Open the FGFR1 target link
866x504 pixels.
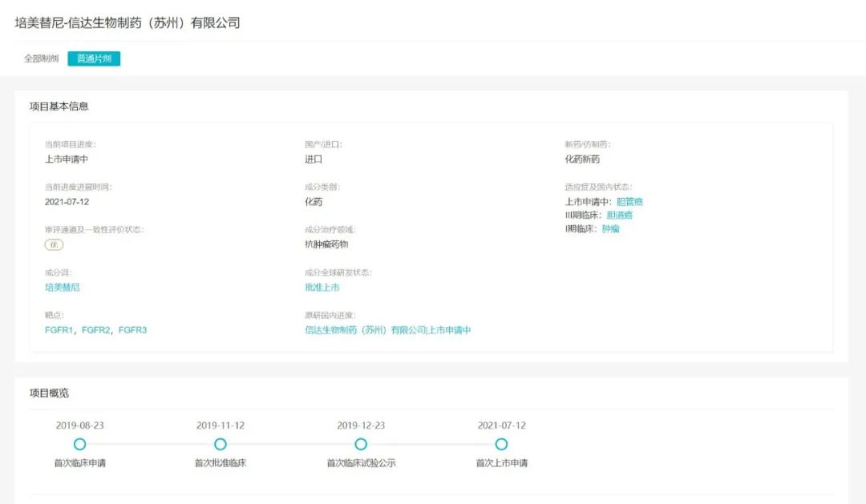(x=59, y=330)
